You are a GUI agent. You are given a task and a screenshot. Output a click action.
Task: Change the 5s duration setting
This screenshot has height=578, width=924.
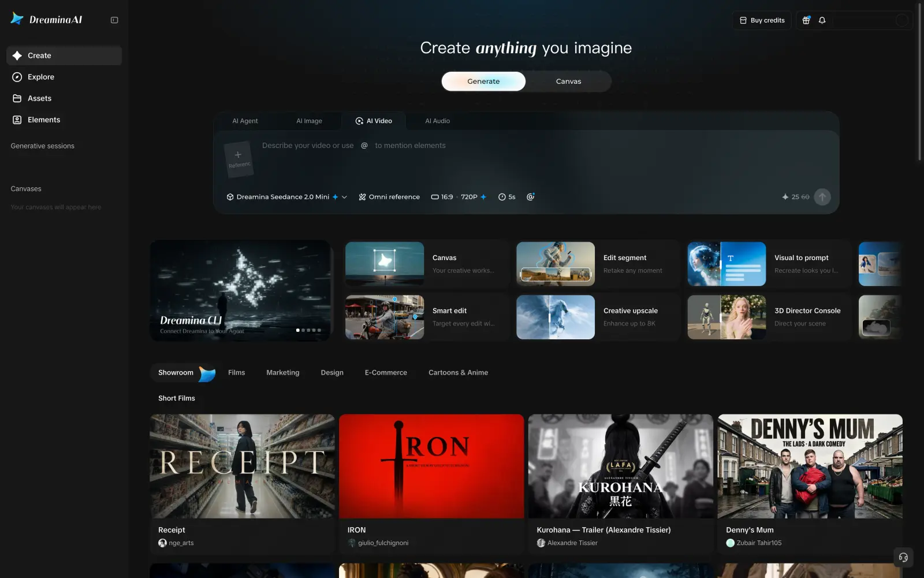click(506, 197)
